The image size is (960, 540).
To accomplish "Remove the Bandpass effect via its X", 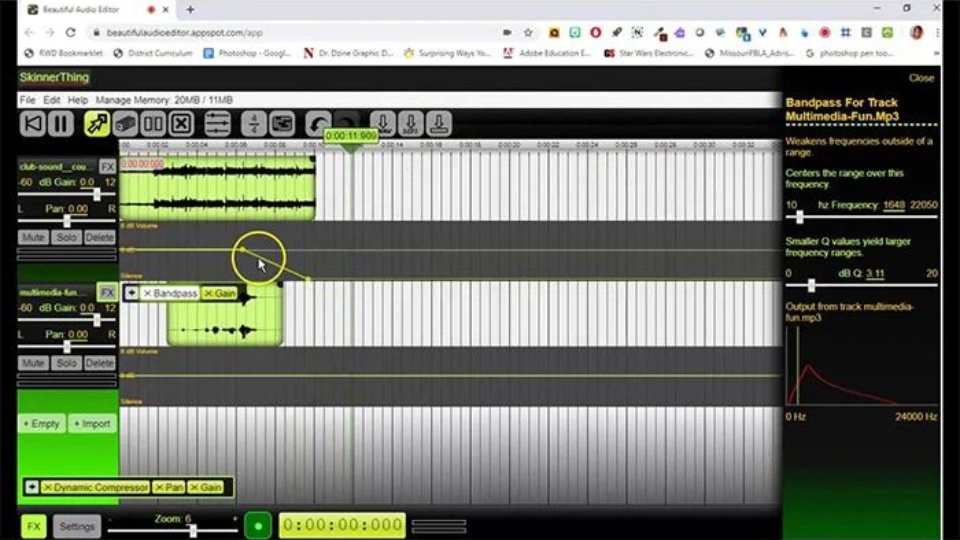I will (147, 294).
